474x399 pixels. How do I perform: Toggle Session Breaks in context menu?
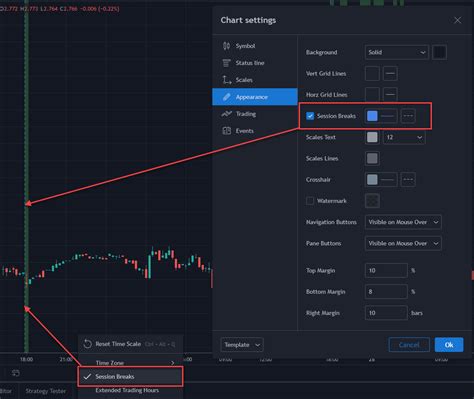pos(130,376)
